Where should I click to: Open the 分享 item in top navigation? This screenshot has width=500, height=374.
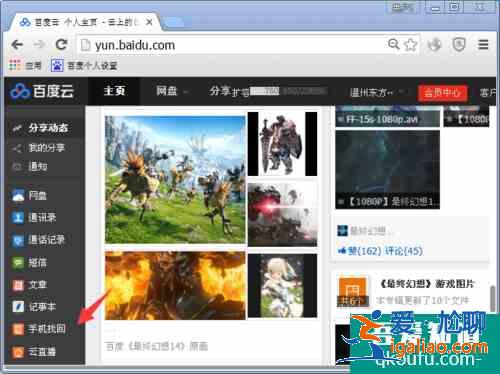[x=220, y=91]
